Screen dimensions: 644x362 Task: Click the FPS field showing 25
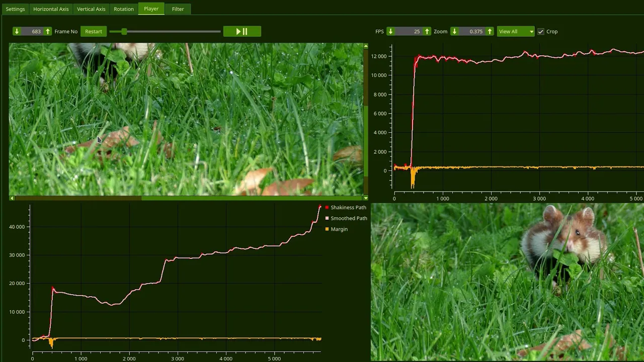pyautogui.click(x=409, y=31)
